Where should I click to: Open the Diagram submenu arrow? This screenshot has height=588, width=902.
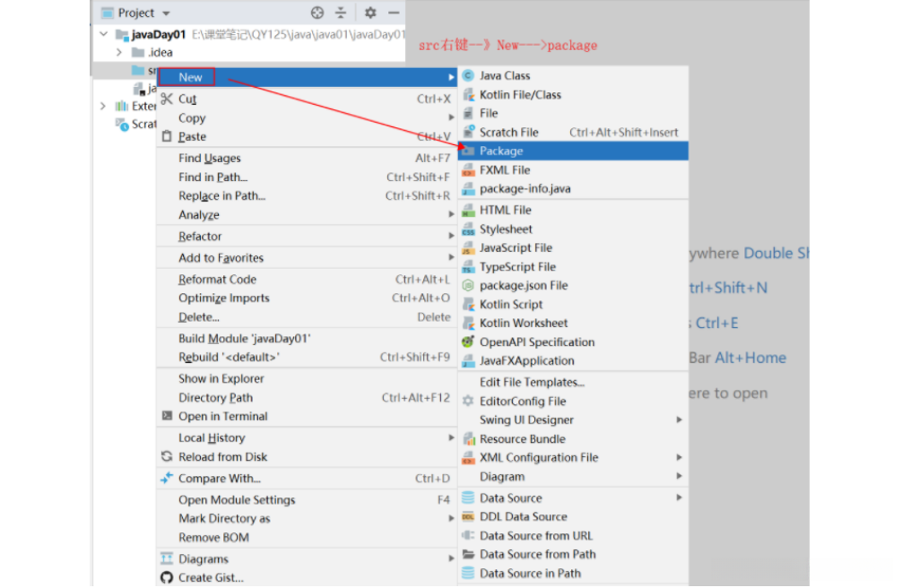click(679, 476)
